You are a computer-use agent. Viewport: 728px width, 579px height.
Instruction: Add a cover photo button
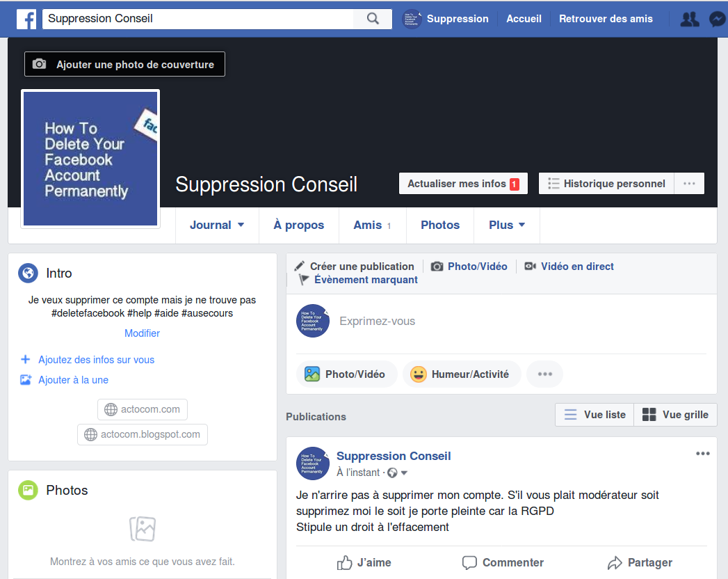pos(125,65)
